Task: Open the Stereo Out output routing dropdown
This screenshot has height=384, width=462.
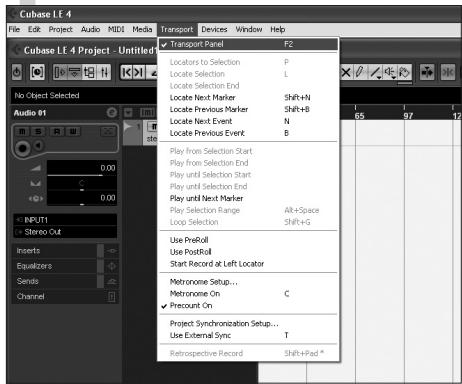Action: click(65, 232)
